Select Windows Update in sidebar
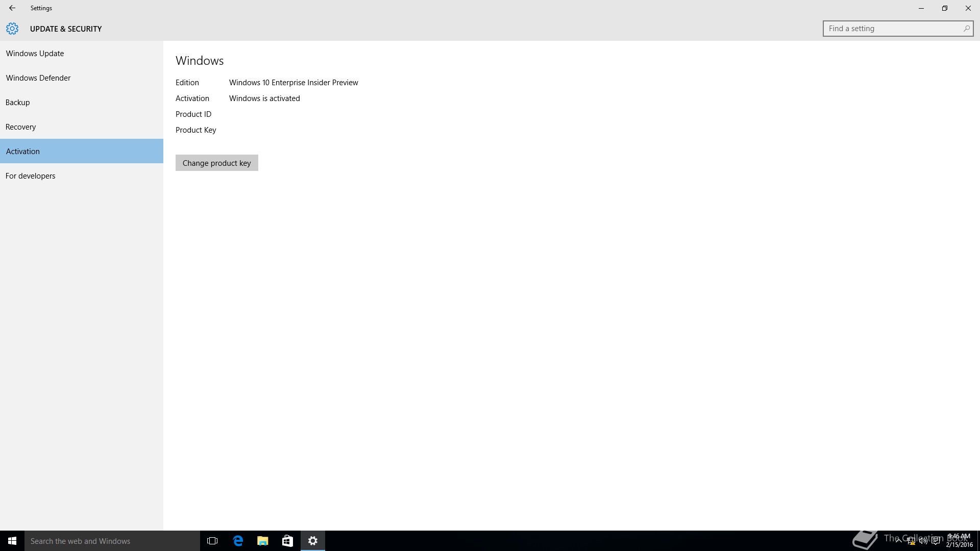 pos(35,54)
